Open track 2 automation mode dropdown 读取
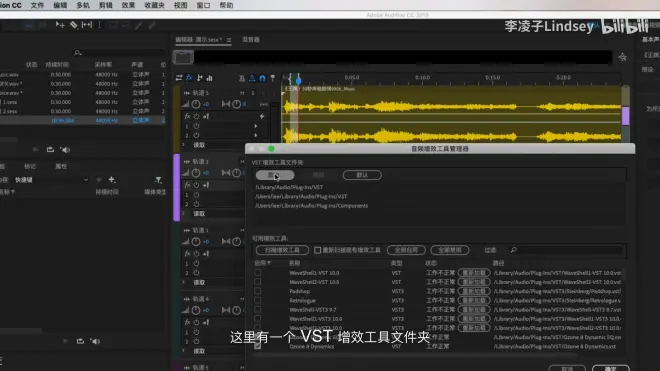This screenshot has height=371, width=660. [x=199, y=214]
